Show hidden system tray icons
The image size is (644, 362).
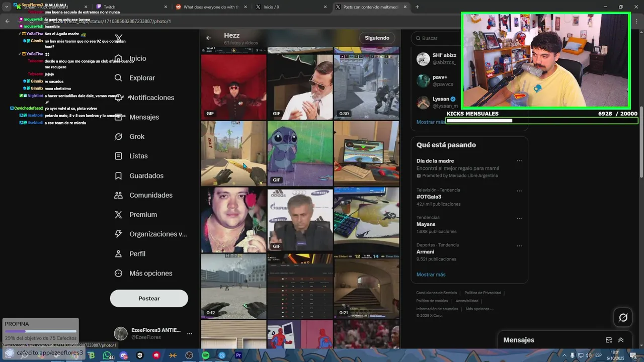tap(563, 355)
